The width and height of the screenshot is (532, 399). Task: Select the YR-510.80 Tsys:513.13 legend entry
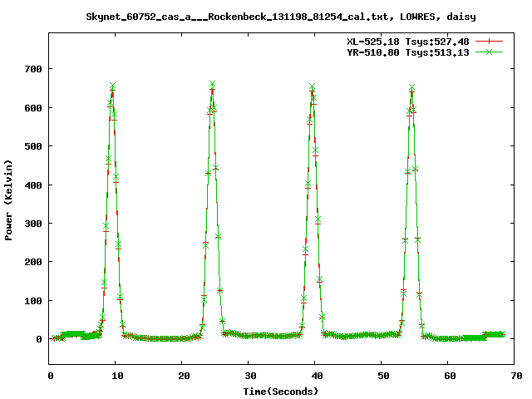click(408, 52)
